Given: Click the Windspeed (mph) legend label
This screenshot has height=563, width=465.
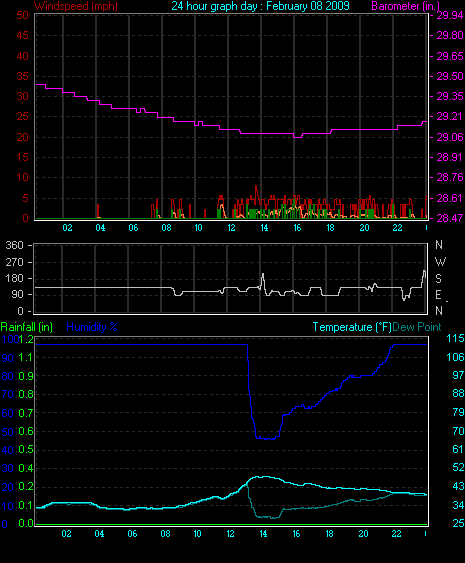Looking at the screenshot, I should (x=75, y=6).
